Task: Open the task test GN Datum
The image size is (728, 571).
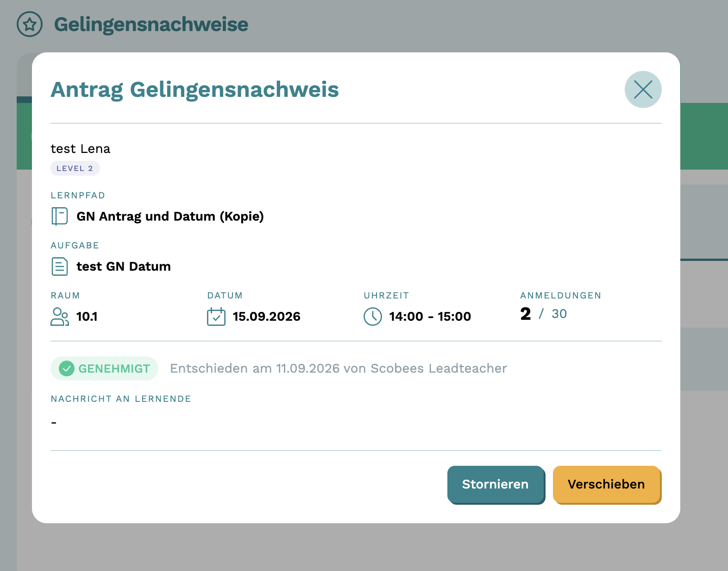Action: (124, 266)
